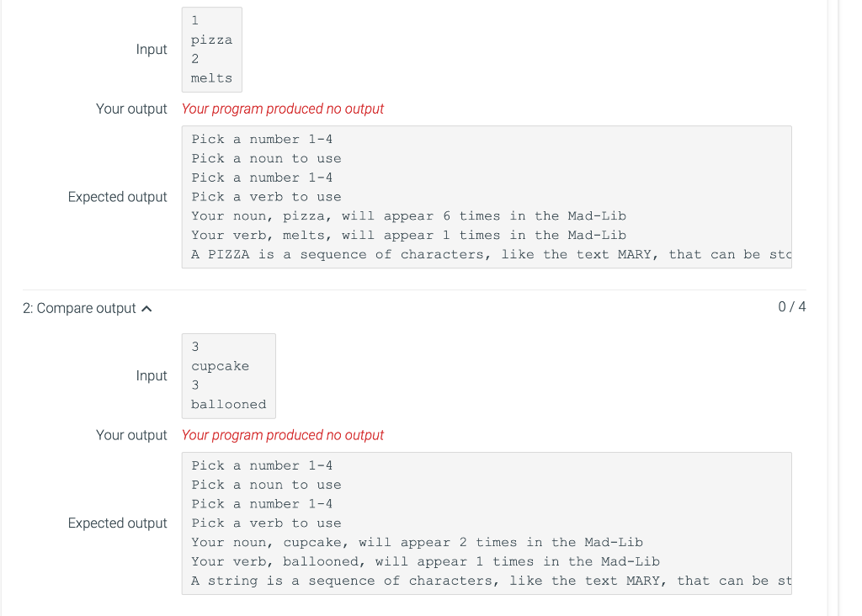Viewport: 862px width, 616px height.
Task: Select the 'Input' label of the second test
Action: coord(152,375)
